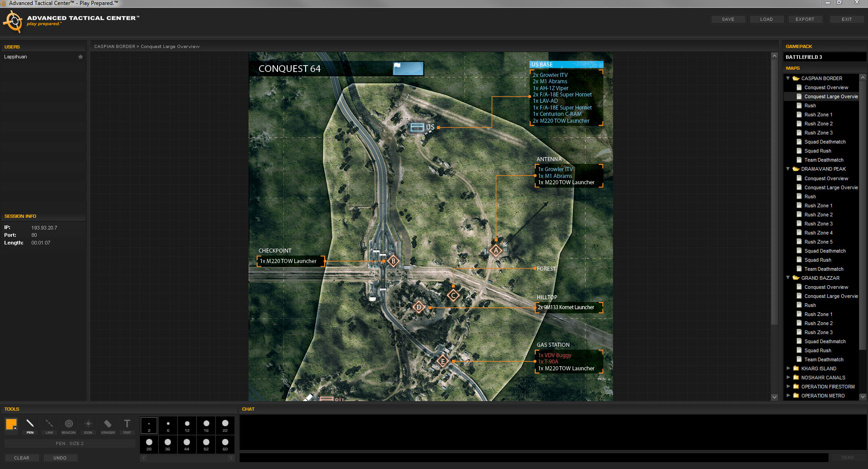Select the Eraser tool
868x469 pixels.
[108, 426]
